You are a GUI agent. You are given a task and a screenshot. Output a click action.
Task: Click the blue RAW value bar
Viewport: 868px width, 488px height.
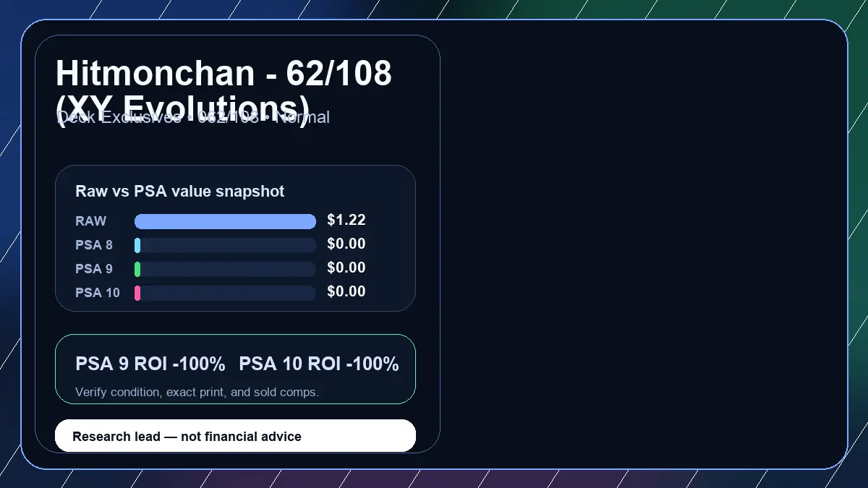[x=225, y=222]
